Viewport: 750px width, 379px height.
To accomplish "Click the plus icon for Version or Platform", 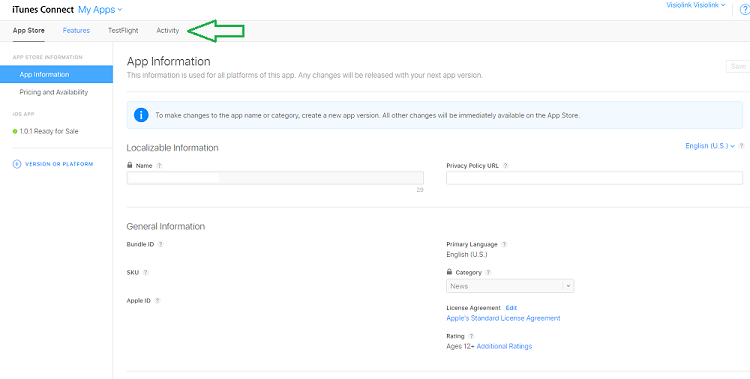I will [x=17, y=164].
